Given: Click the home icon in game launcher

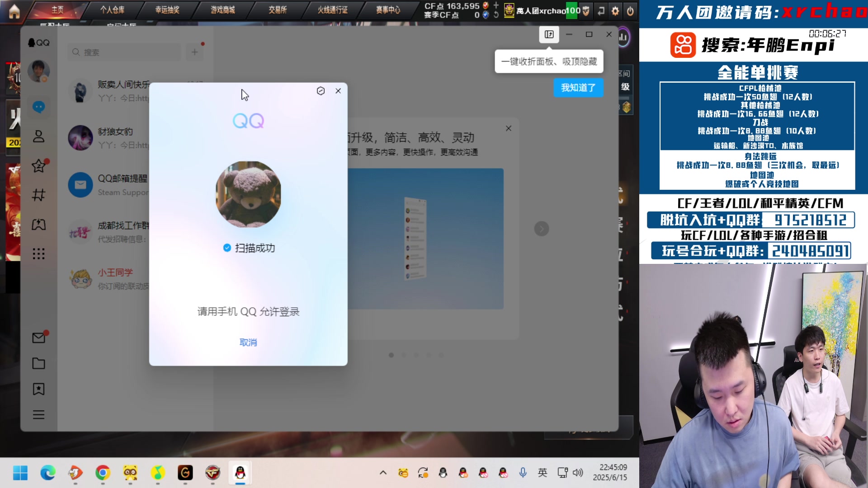Looking at the screenshot, I should click(14, 11).
